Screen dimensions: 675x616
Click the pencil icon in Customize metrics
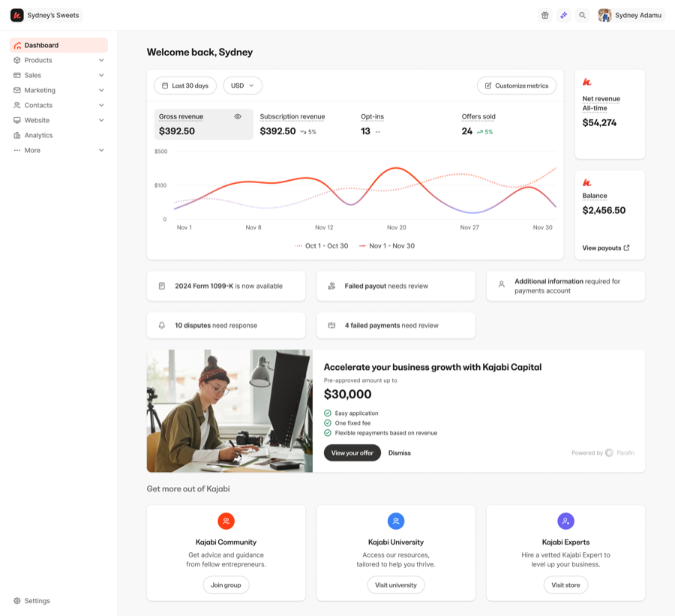(488, 86)
